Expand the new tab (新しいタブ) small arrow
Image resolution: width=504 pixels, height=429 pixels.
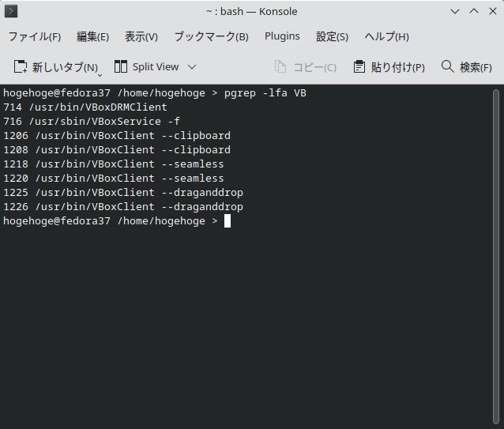click(100, 75)
